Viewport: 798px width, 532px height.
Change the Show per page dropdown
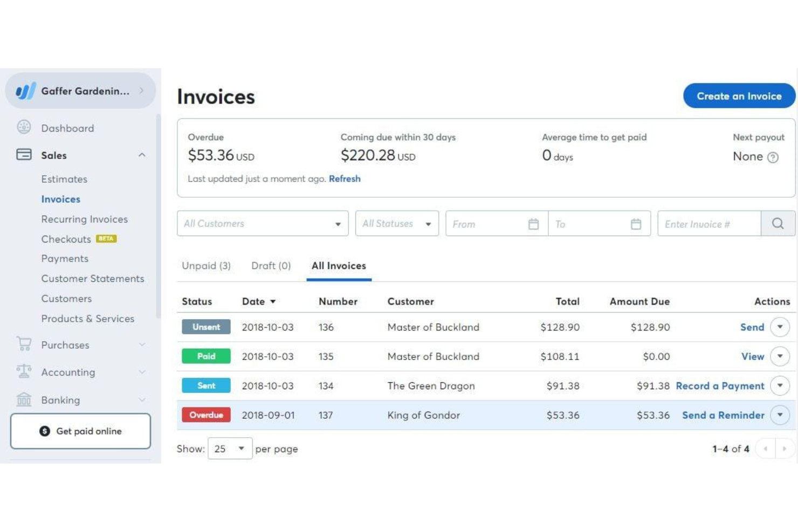230,448
